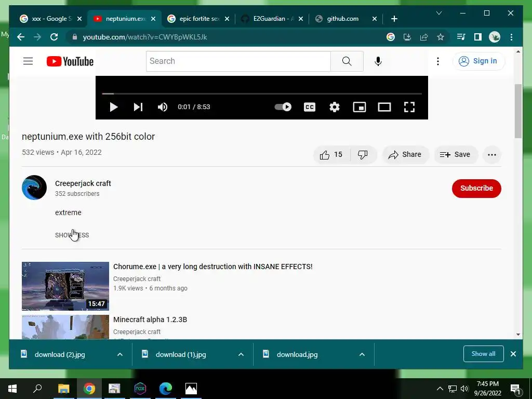Open a new Chrome tab
The image size is (532, 399).
(x=394, y=19)
